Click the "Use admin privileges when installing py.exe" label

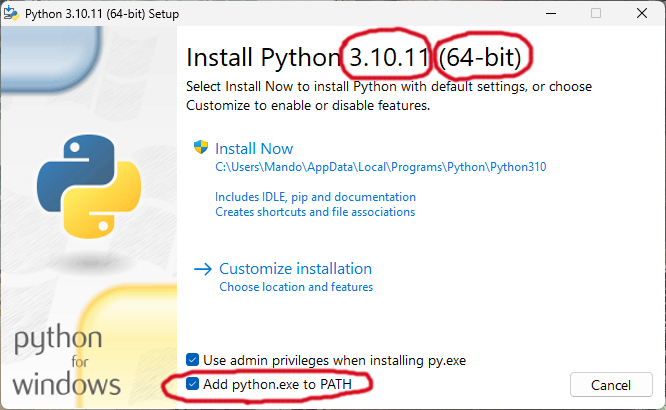tap(334, 360)
